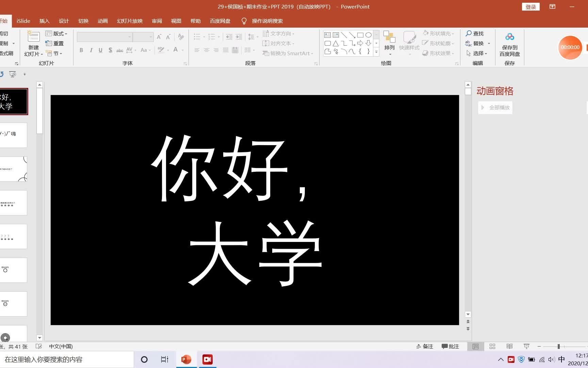Click Play All in Animation Pane
Image resolution: width=588 pixels, height=368 pixels.
pyautogui.click(x=495, y=108)
